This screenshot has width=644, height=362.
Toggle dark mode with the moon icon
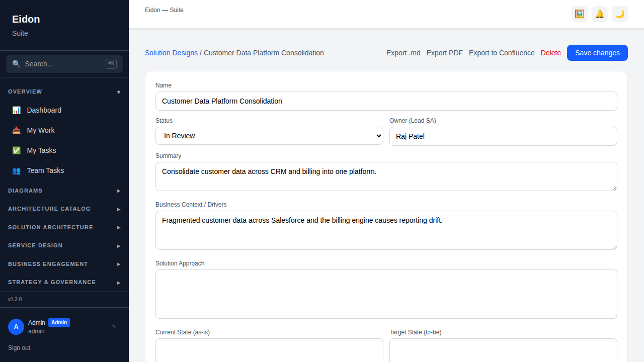click(620, 14)
